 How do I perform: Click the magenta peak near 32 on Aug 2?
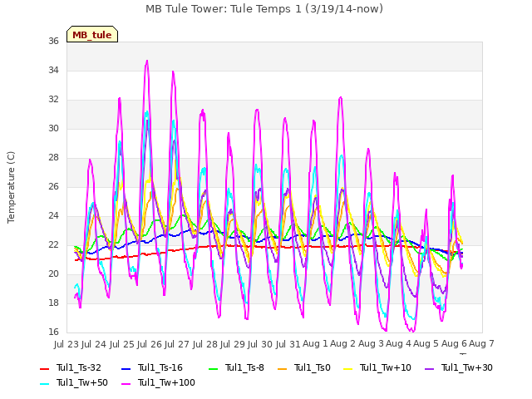click(x=341, y=98)
